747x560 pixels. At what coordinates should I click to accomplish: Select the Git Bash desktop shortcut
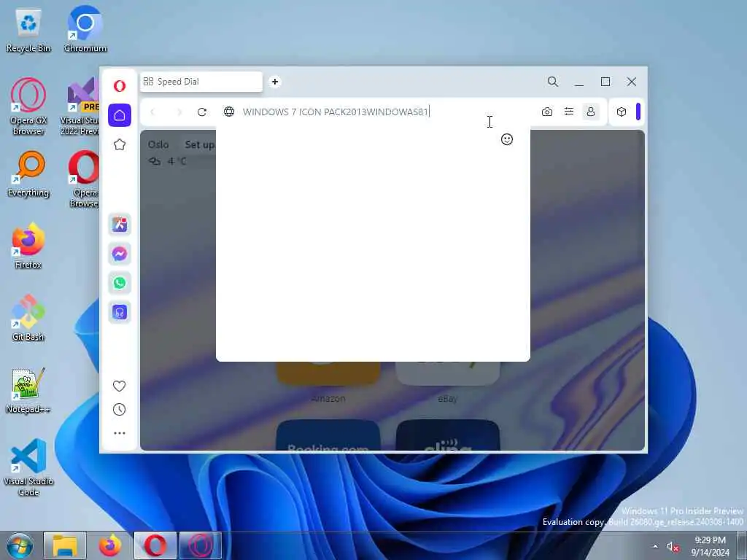[x=28, y=318]
